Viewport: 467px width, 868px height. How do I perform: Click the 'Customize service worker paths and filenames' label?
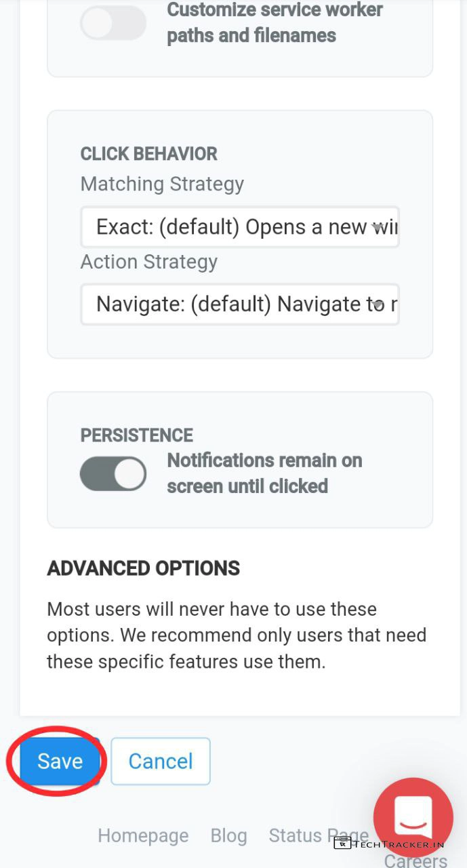click(275, 23)
